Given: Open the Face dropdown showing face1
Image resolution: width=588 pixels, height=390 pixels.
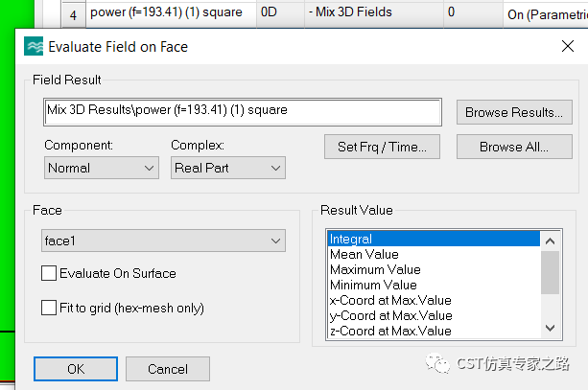Looking at the screenshot, I should pos(163,240).
